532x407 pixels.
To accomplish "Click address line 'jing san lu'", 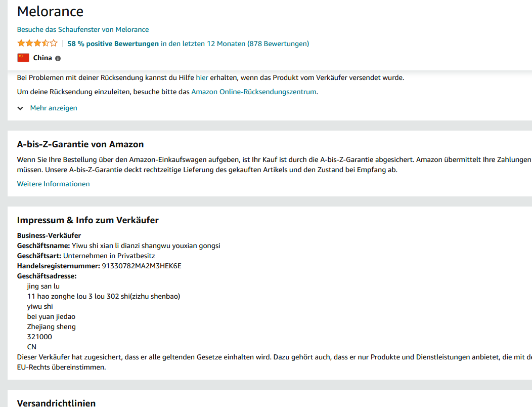I will (x=43, y=287).
